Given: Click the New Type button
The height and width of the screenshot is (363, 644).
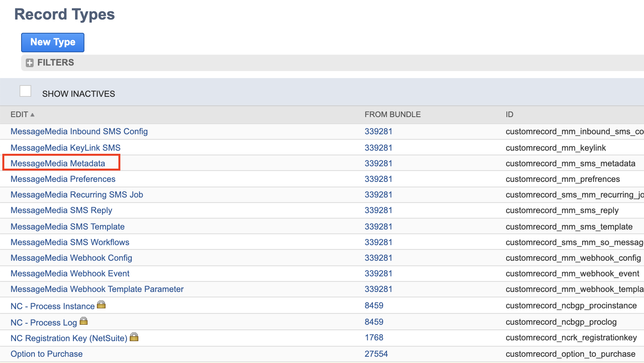Looking at the screenshot, I should point(52,42).
